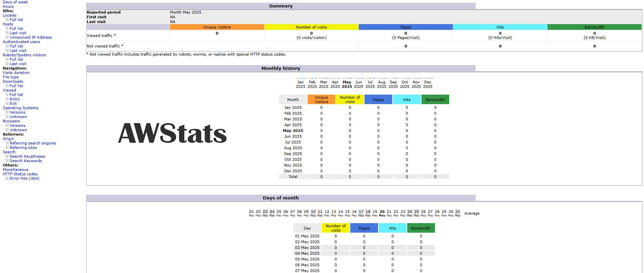Click the 'Viewed traffic *' row label
Image resolution: width=644 pixels, height=273 pixels.
[x=101, y=36]
